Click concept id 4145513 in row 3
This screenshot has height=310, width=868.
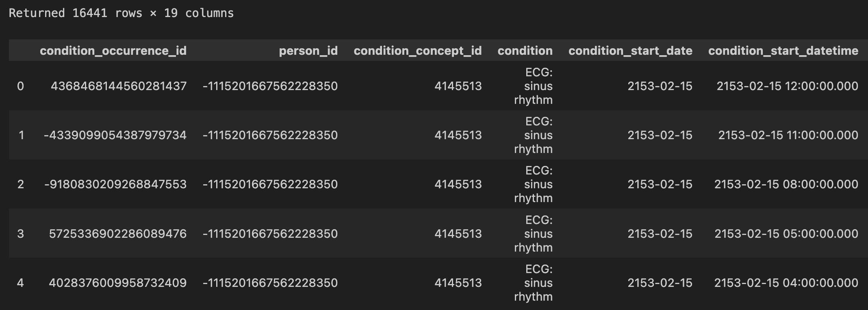(x=458, y=234)
